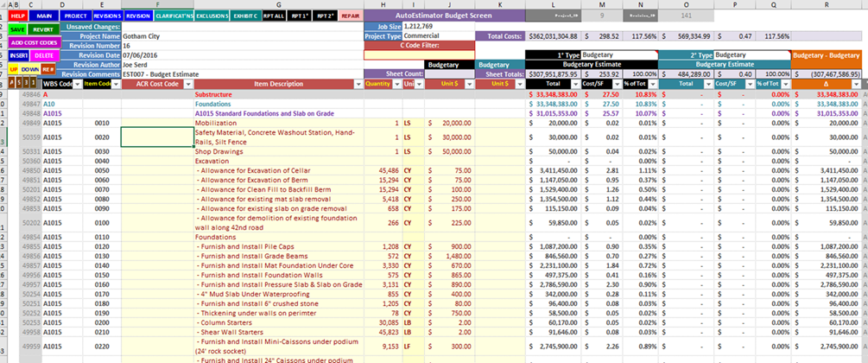Image resolution: width=868 pixels, height=363 pixels.
Task: Select the Total Costs value $362,031,304.88
Action: point(553,36)
